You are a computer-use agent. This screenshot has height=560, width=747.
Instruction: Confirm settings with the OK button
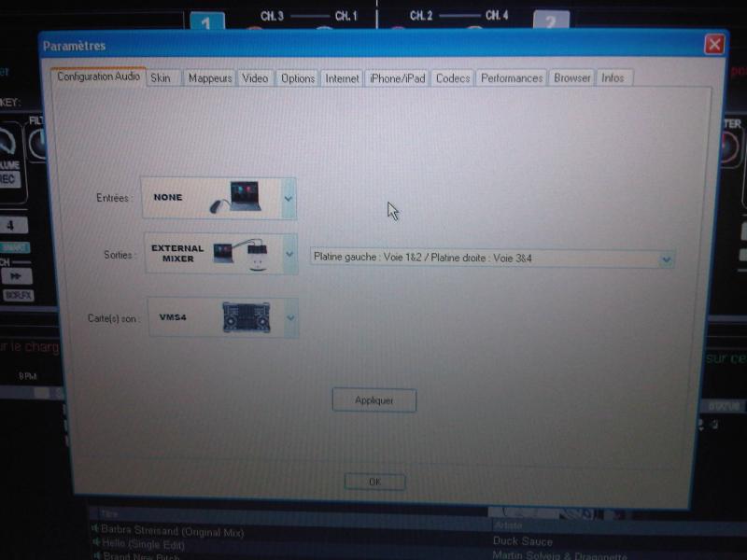[x=375, y=482]
